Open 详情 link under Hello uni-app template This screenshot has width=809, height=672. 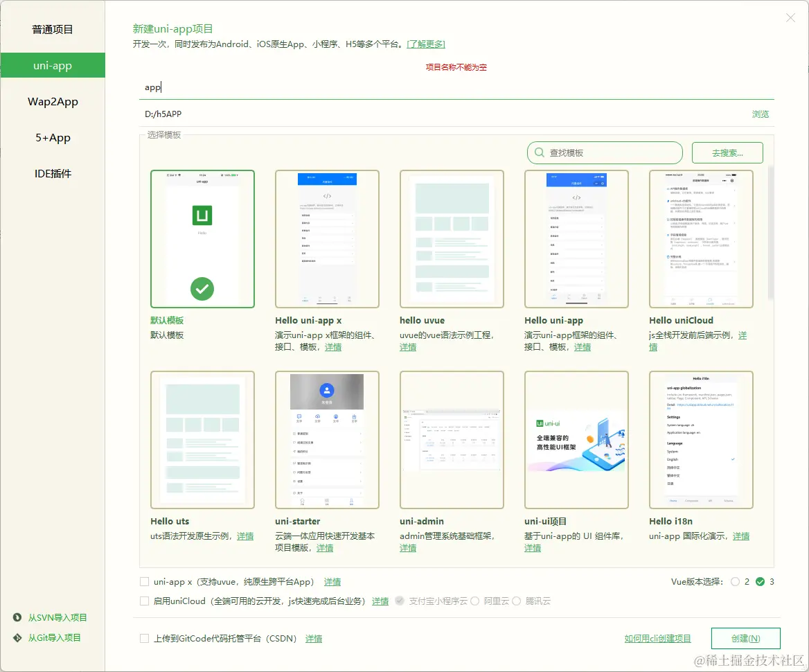tap(583, 347)
